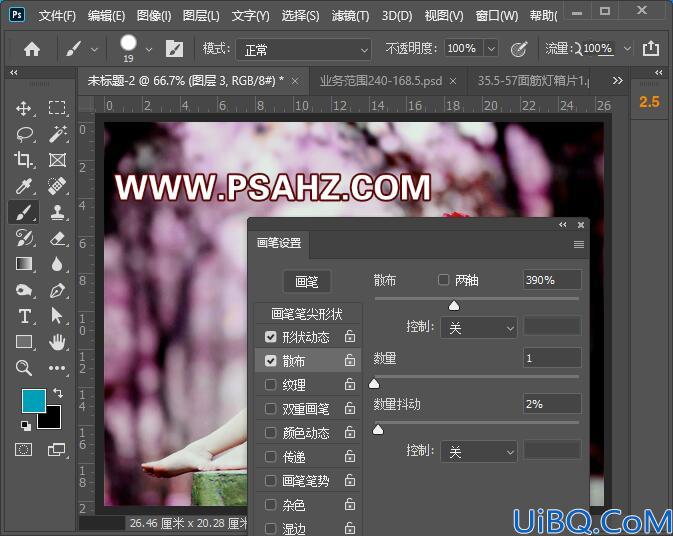The width and height of the screenshot is (673, 536).
Task: Select the Gradient tool
Action: 24,263
